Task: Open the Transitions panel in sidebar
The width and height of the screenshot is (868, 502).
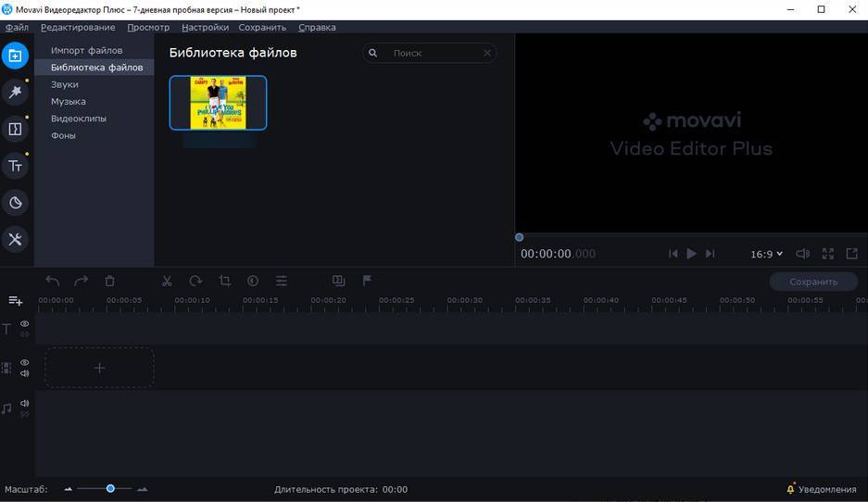Action: 15,129
